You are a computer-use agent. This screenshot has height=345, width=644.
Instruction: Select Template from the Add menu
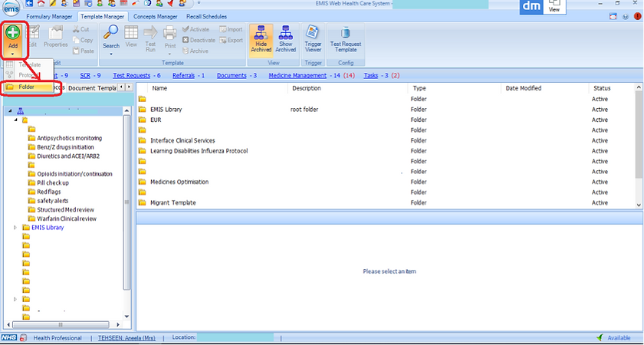(28, 64)
